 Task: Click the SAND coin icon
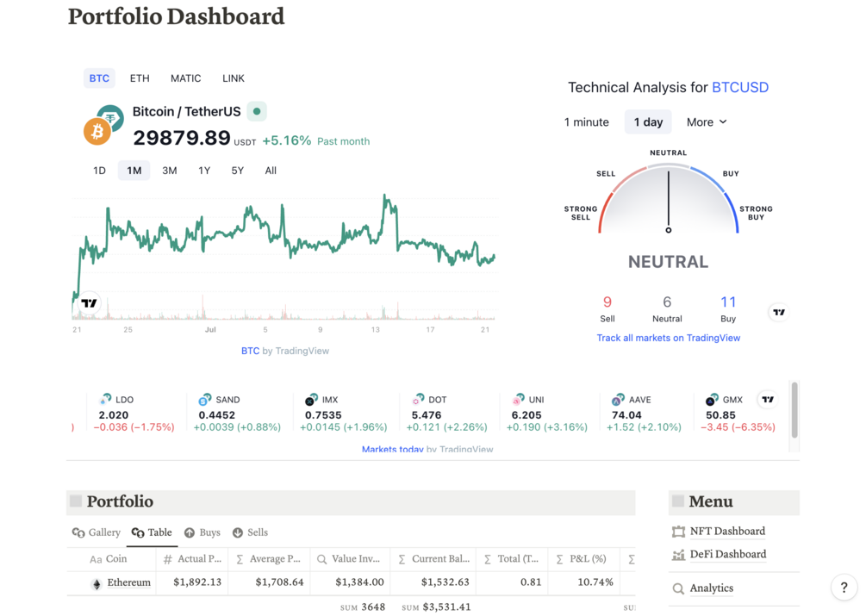(x=205, y=399)
